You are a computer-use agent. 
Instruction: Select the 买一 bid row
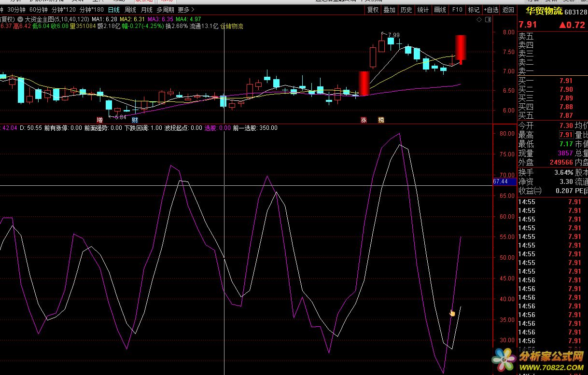(553, 81)
